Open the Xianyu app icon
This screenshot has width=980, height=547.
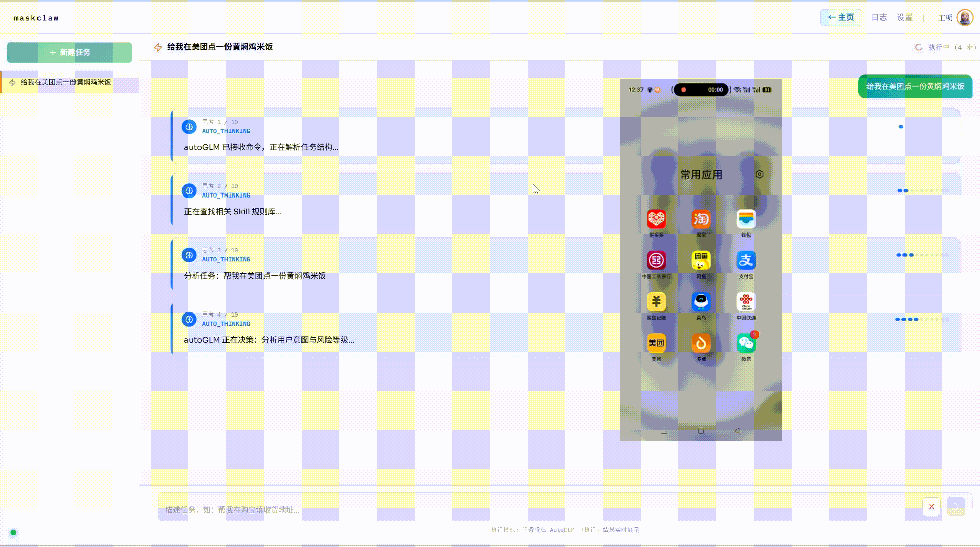click(x=701, y=261)
